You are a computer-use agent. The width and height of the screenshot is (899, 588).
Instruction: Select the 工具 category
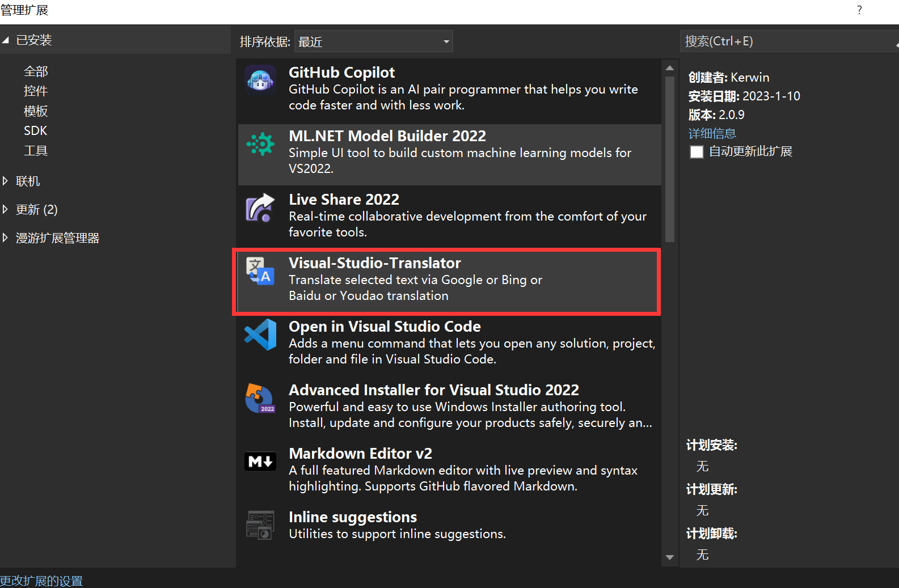36,151
